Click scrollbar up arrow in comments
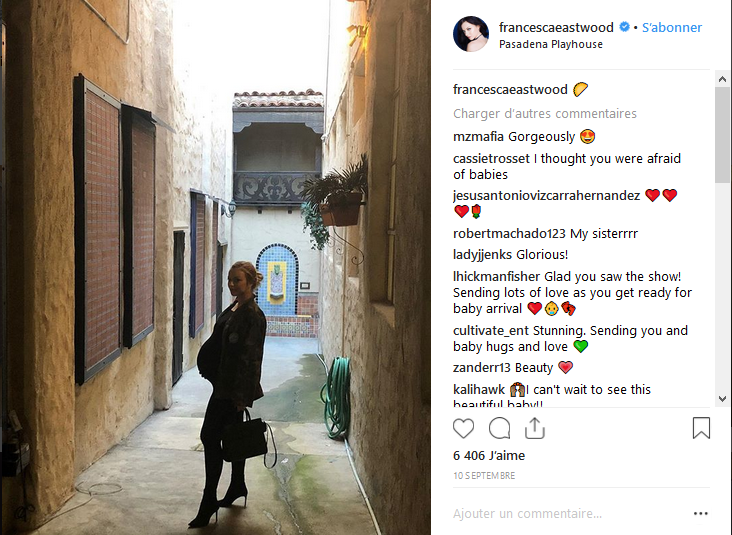Screen dimensions: 732x535 722,79
